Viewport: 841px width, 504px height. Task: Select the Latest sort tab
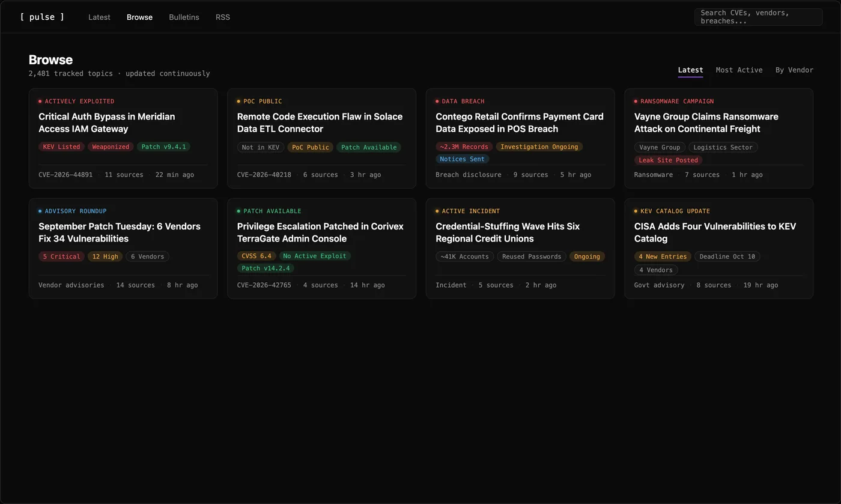click(690, 70)
